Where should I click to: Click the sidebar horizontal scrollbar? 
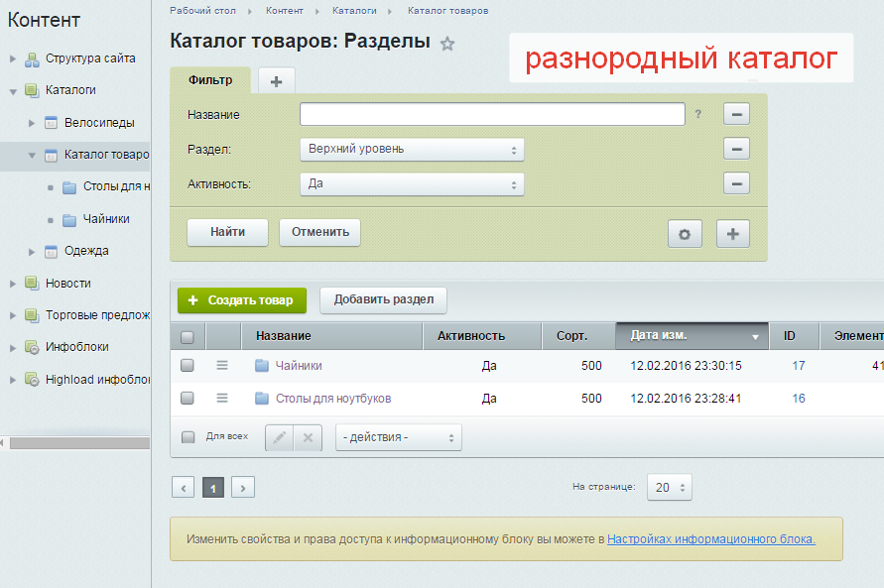coord(74,443)
